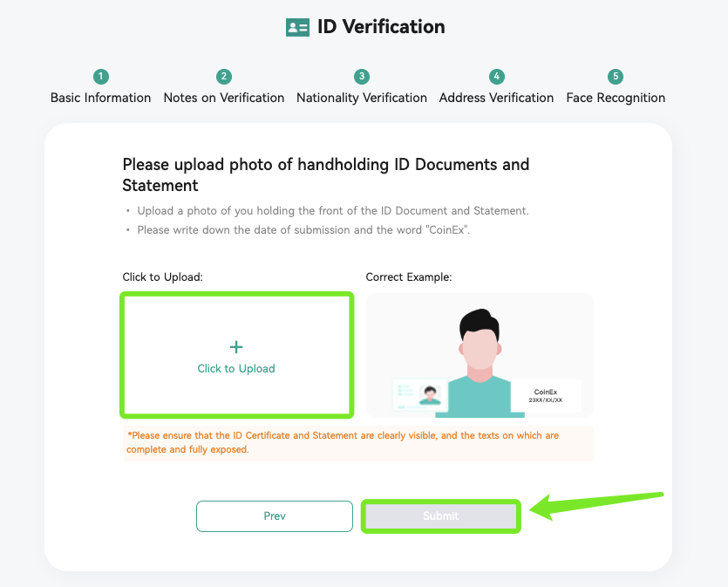Click the CoinEx statement card in example
The width and height of the screenshot is (728, 587).
pos(546,396)
